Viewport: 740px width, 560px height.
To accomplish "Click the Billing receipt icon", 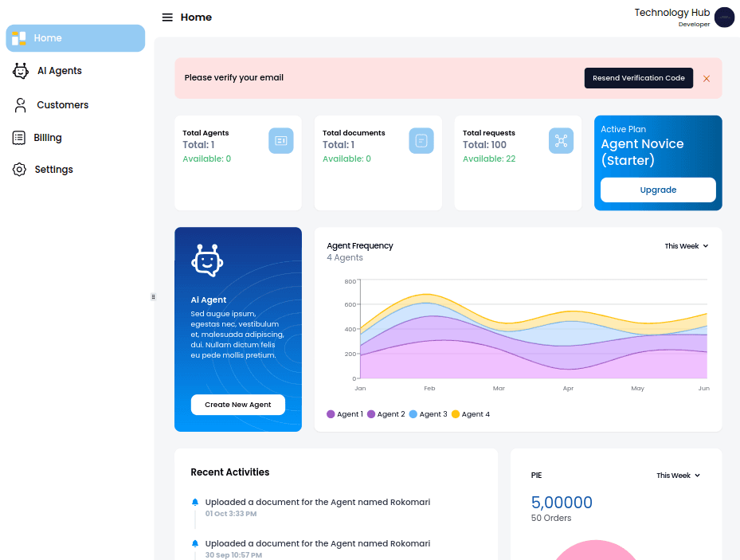I will pos(19,138).
